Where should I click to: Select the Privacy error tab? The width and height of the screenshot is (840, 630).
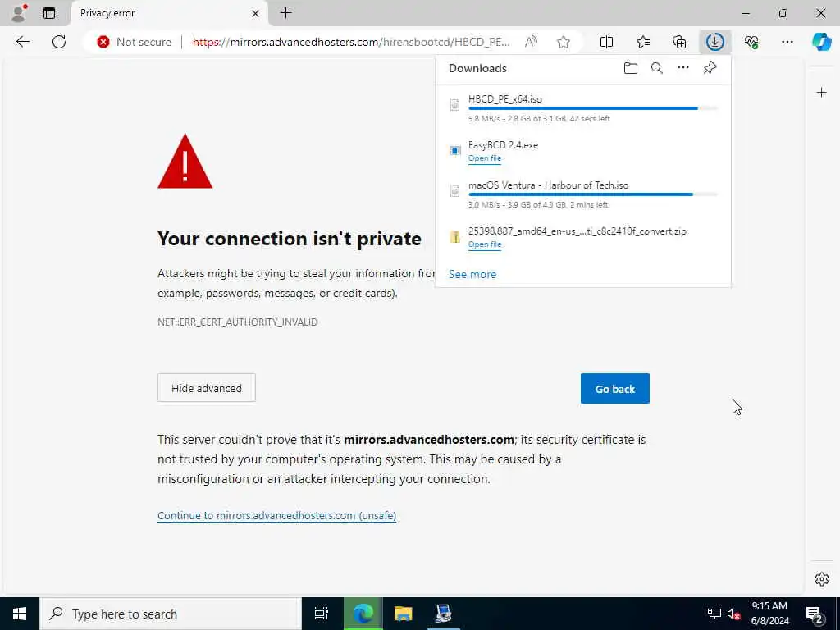169,13
